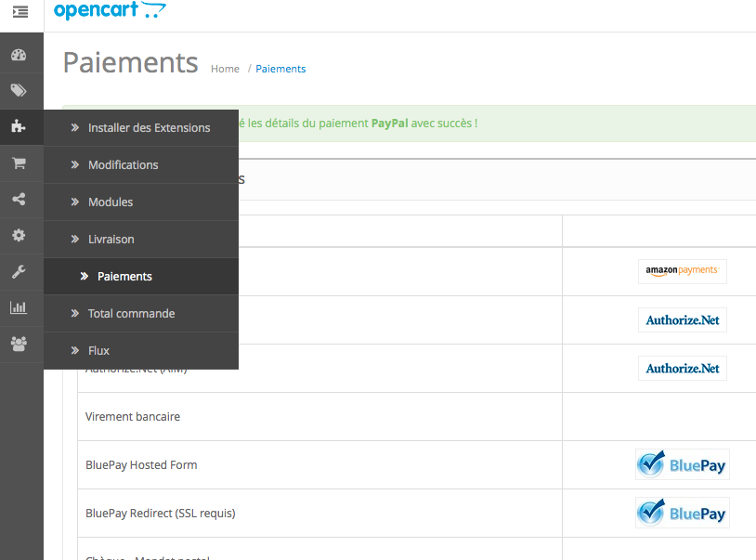Select the BluePay Hosted Form text

(141, 465)
